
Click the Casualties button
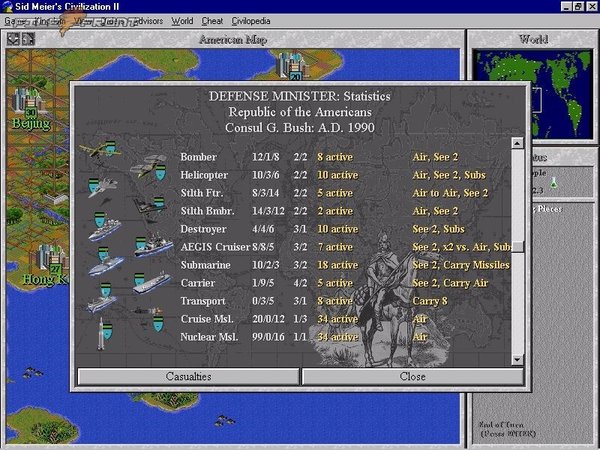coord(188,377)
